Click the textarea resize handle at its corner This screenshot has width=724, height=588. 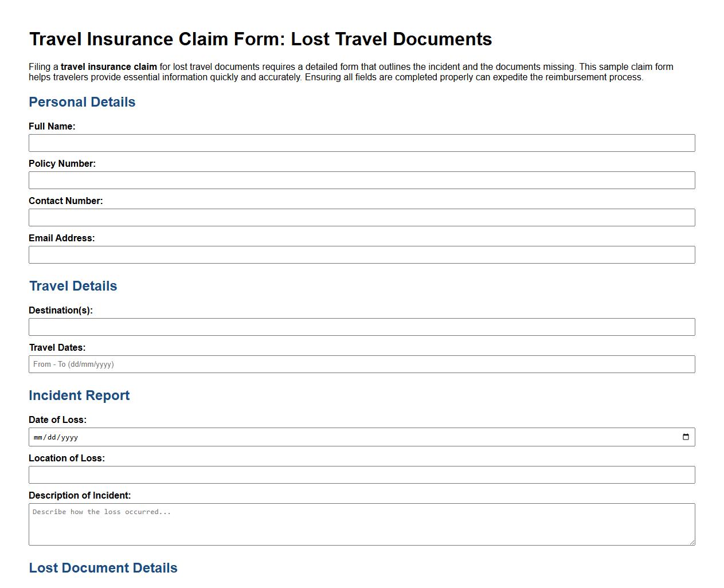click(692, 542)
